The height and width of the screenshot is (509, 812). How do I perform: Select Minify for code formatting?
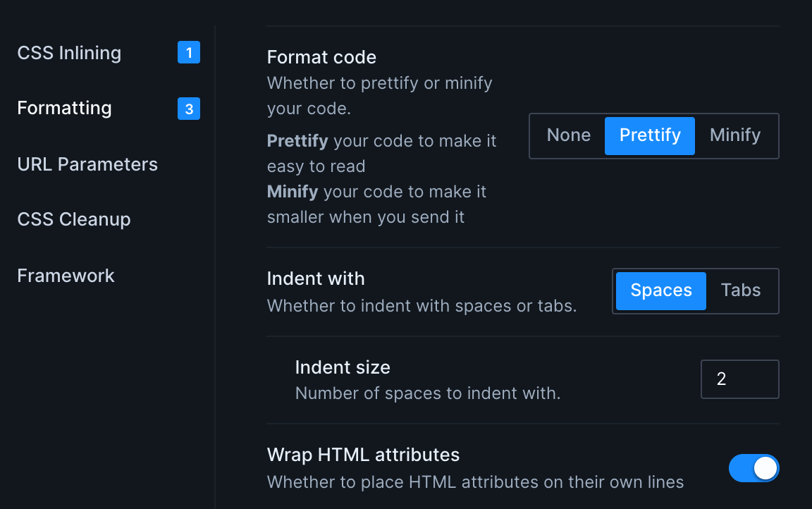coord(735,135)
